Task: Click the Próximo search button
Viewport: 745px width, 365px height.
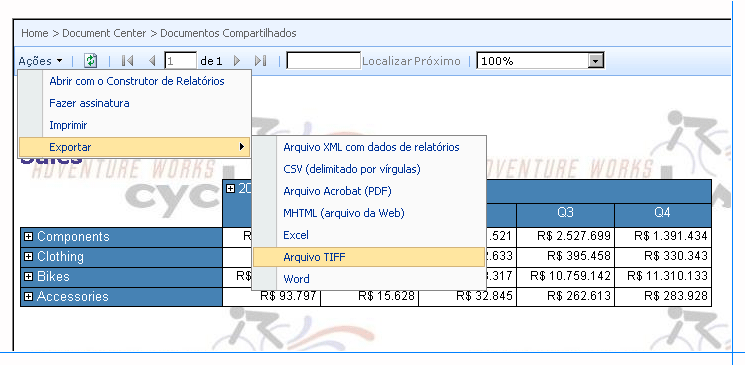Action: point(437,61)
